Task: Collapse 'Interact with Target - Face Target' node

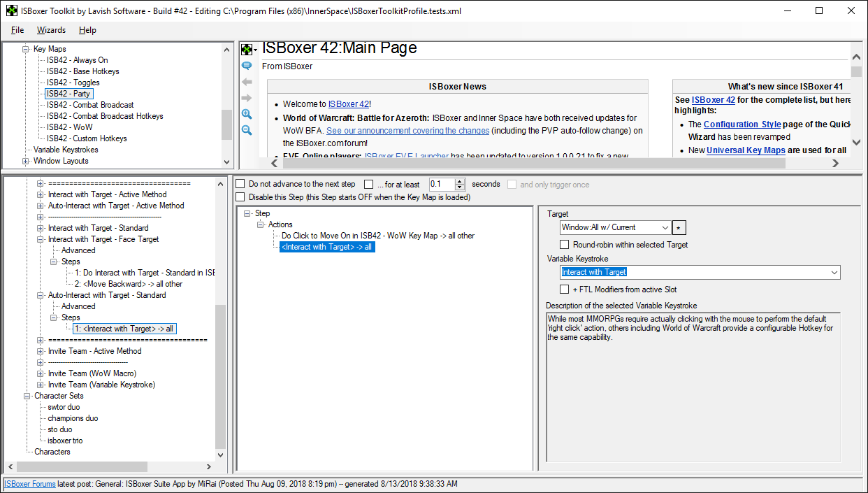Action: [x=41, y=239]
